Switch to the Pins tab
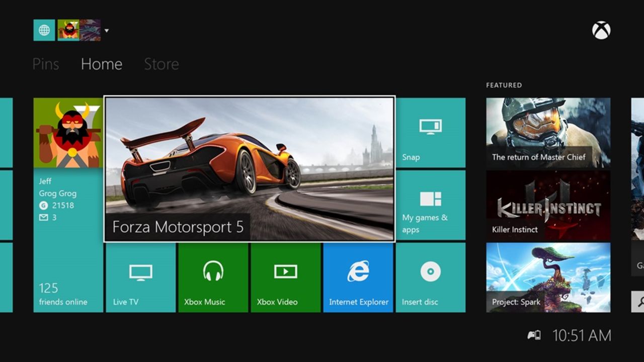The width and height of the screenshot is (644, 362). 46,64
